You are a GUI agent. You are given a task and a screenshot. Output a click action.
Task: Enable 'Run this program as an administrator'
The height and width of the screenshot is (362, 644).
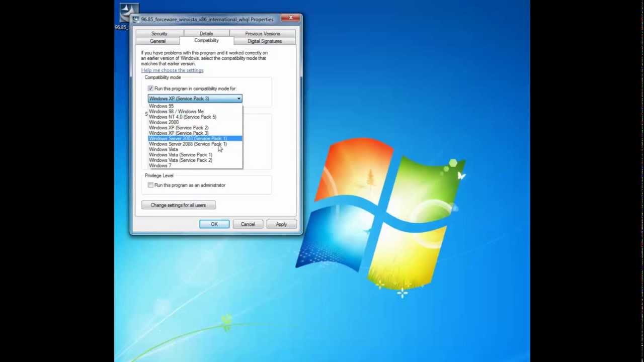pyautogui.click(x=150, y=185)
